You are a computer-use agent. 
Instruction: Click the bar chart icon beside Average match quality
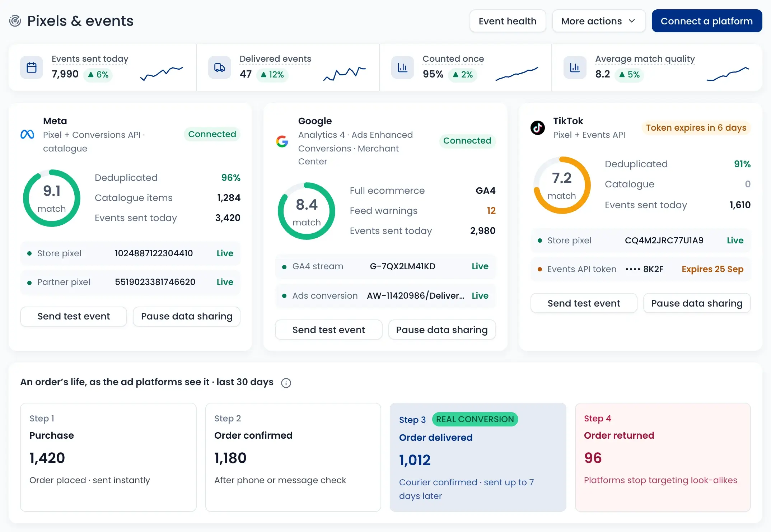[575, 67]
